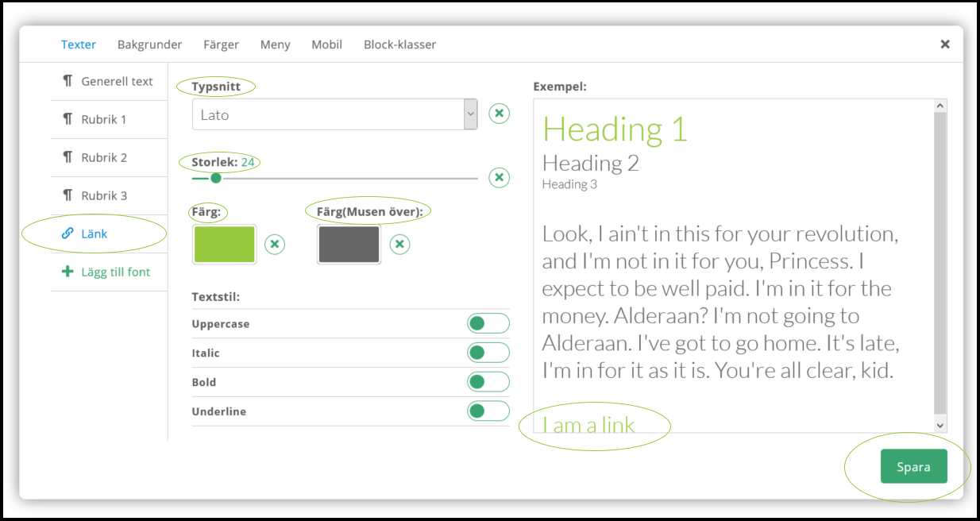Open the Färger tab
The height and width of the screenshot is (521, 980).
coord(221,44)
